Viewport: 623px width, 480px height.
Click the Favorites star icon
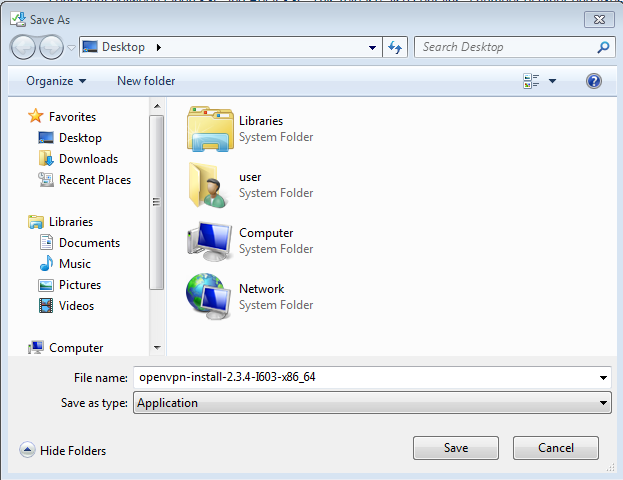click(36, 116)
